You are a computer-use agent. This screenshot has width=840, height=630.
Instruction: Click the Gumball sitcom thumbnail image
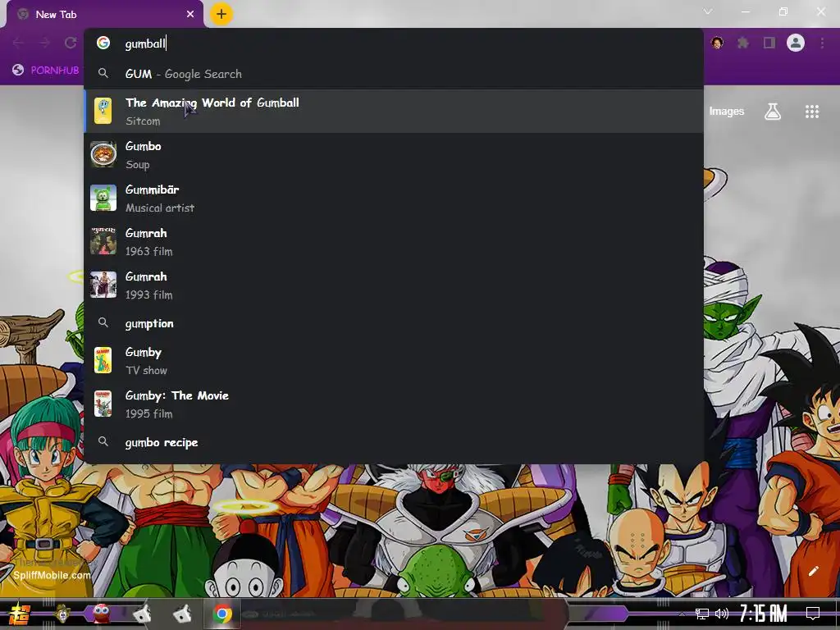[103, 111]
